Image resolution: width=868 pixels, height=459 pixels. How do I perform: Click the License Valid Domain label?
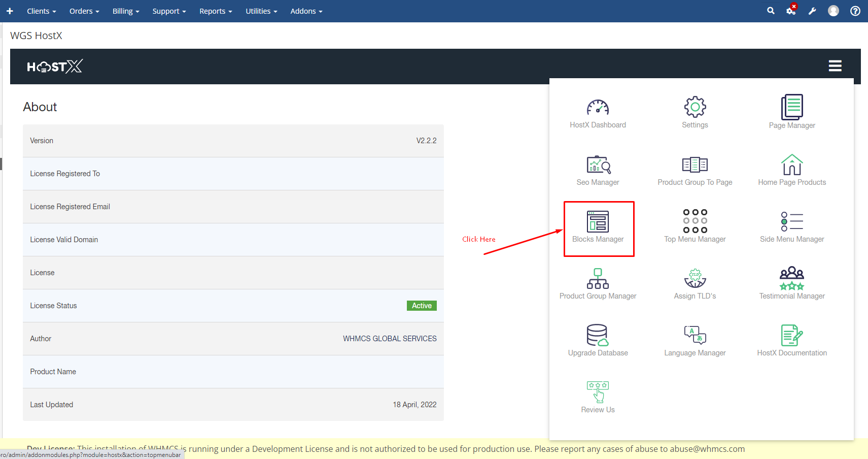tap(64, 240)
